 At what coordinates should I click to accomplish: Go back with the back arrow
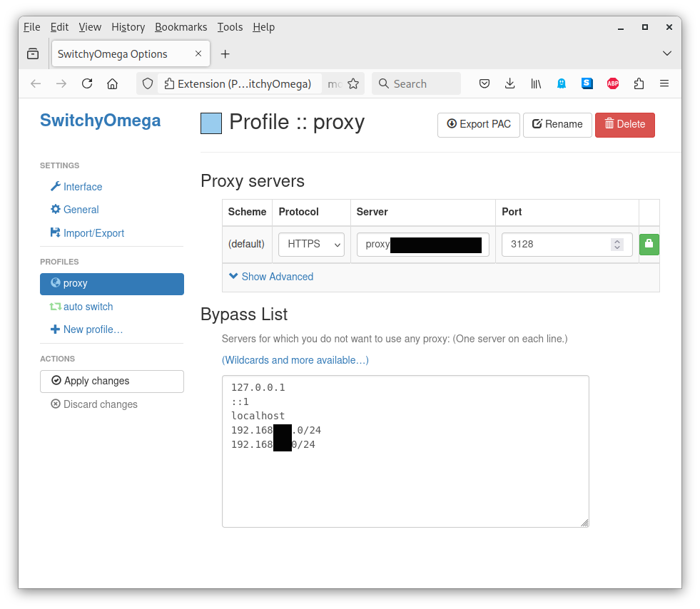coord(36,83)
